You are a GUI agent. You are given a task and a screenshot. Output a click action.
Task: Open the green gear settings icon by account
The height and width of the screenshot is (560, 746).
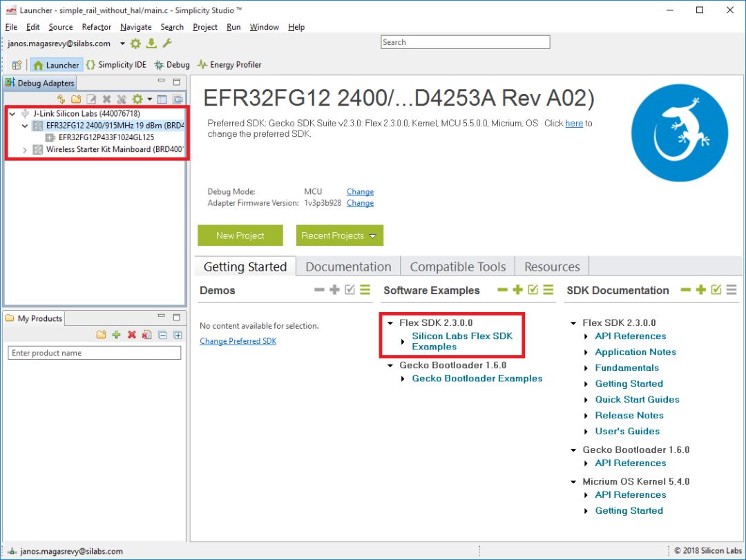pos(135,44)
